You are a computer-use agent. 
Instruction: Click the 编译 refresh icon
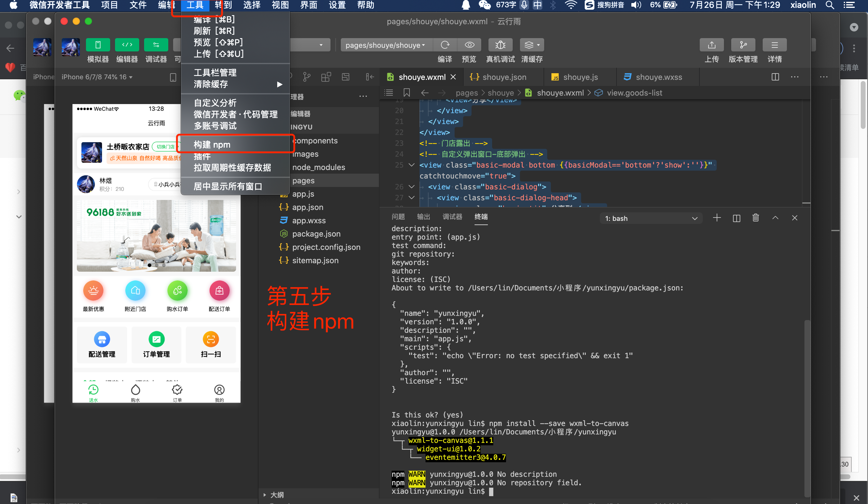[445, 45]
